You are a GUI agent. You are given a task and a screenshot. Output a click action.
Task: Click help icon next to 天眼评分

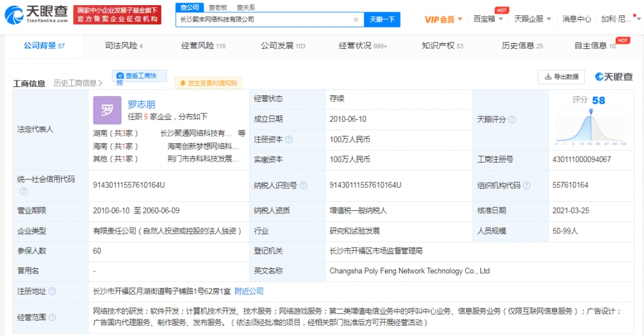512,120
